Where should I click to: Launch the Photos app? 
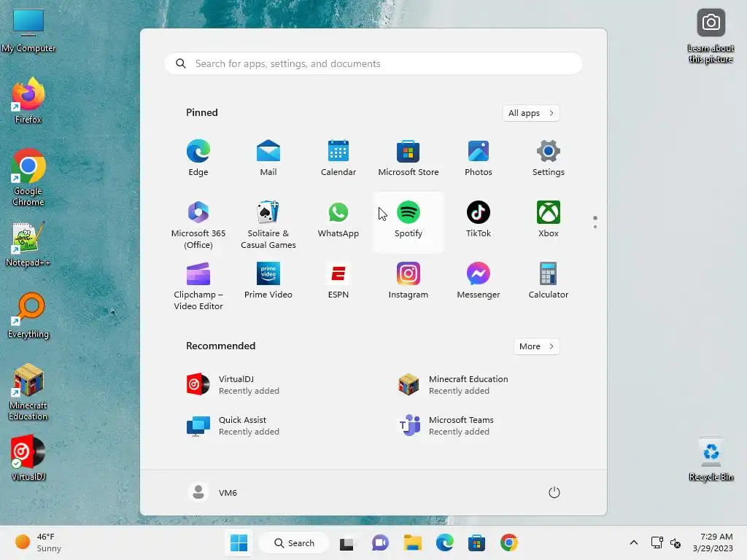pos(479,158)
